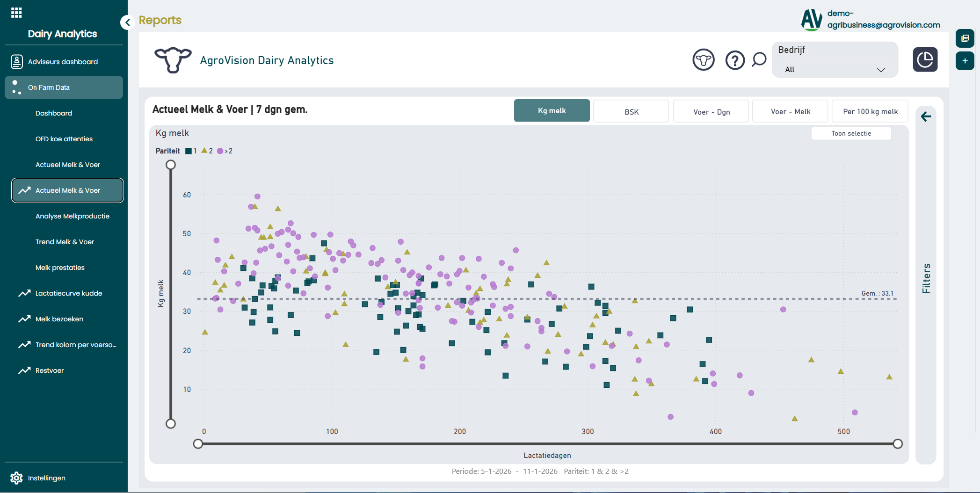Collapse the sidebar with the chevron button
Image resolution: width=980 pixels, height=493 pixels.
point(127,22)
